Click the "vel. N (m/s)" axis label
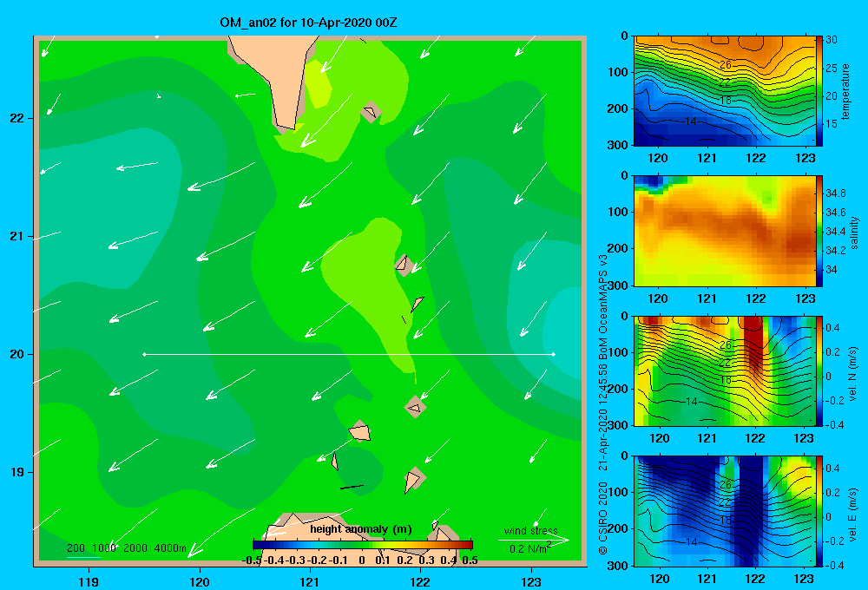The height and width of the screenshot is (590, 868). 853,374
